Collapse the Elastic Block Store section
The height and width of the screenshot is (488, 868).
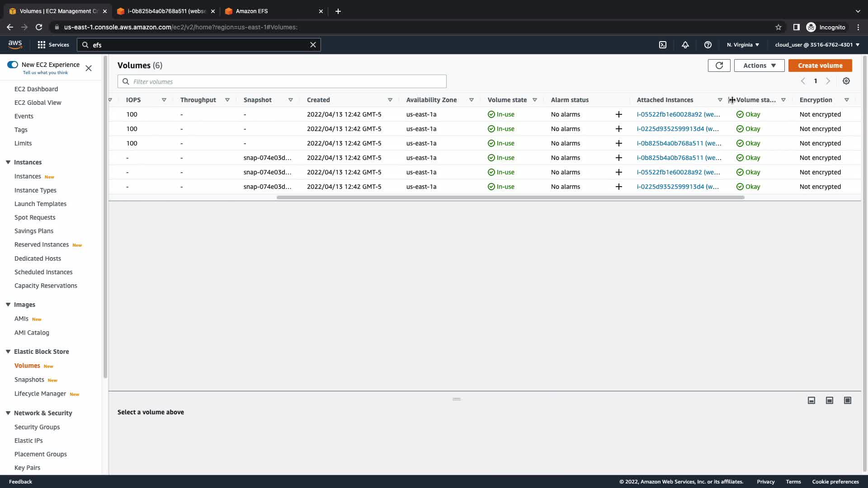tap(8, 352)
